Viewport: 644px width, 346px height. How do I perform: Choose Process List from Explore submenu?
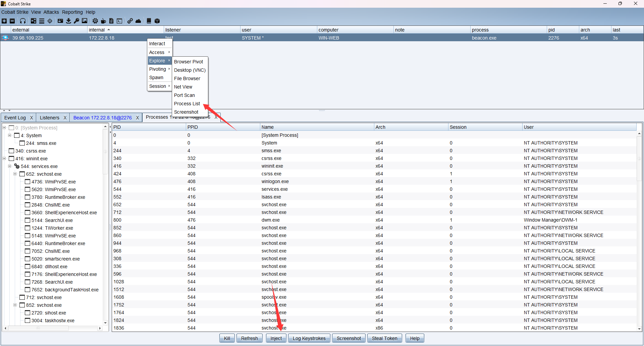click(x=187, y=104)
